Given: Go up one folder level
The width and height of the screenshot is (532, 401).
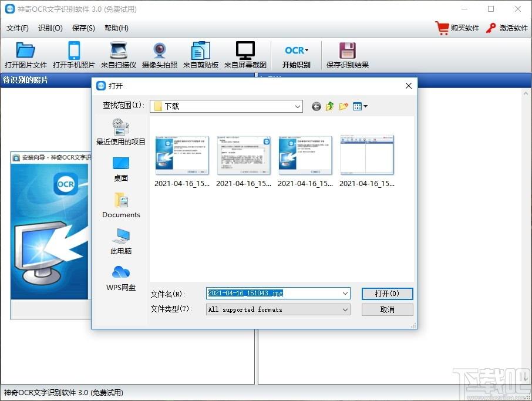Looking at the screenshot, I should (x=330, y=106).
